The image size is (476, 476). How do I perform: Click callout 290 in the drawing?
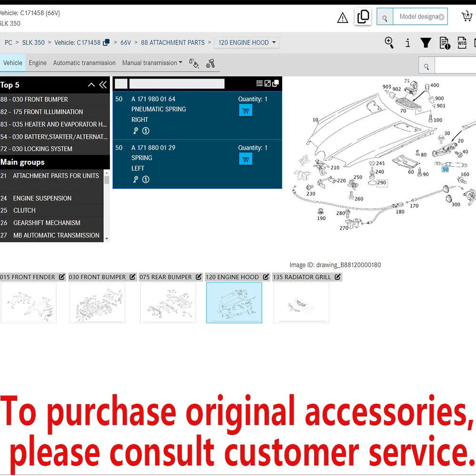click(382, 183)
